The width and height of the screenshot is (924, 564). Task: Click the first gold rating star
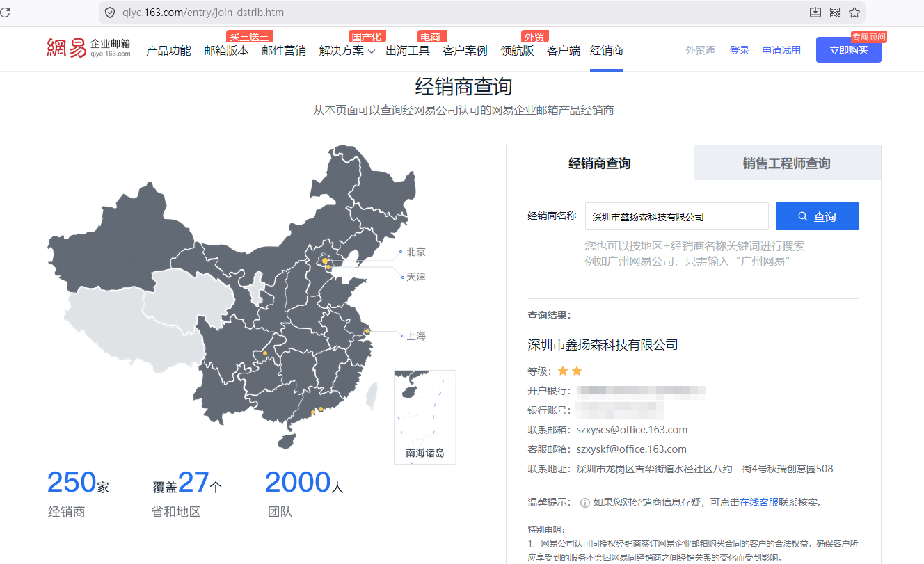[563, 371]
